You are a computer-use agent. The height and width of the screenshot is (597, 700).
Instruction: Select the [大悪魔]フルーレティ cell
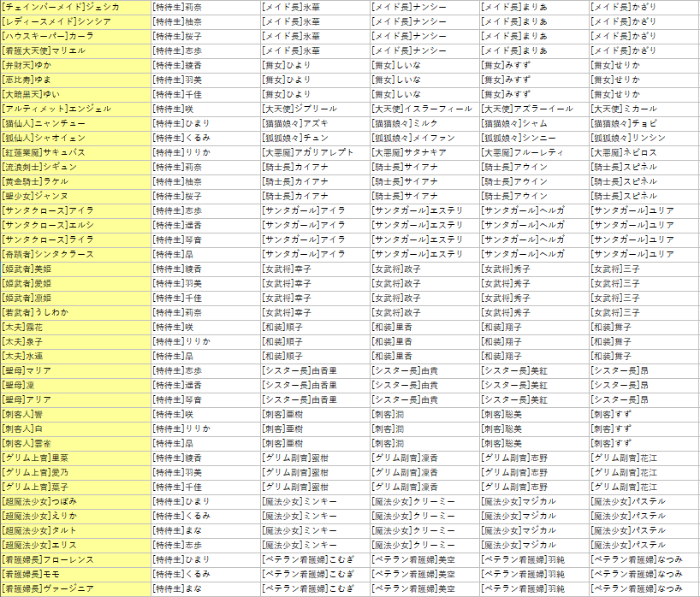[x=533, y=152]
